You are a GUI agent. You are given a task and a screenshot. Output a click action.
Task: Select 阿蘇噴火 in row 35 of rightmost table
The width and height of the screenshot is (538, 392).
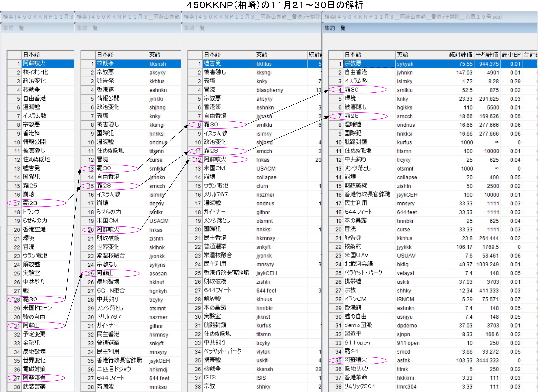click(356, 360)
